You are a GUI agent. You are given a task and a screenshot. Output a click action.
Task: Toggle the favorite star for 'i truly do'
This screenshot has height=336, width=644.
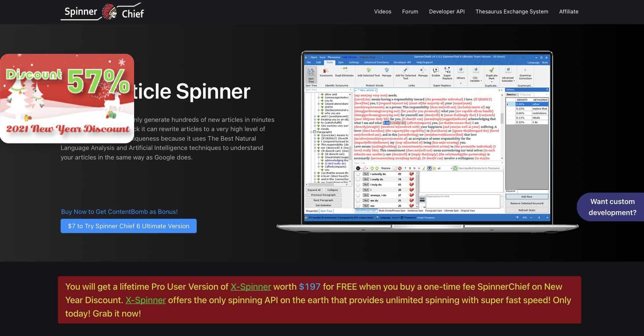pos(358,185)
